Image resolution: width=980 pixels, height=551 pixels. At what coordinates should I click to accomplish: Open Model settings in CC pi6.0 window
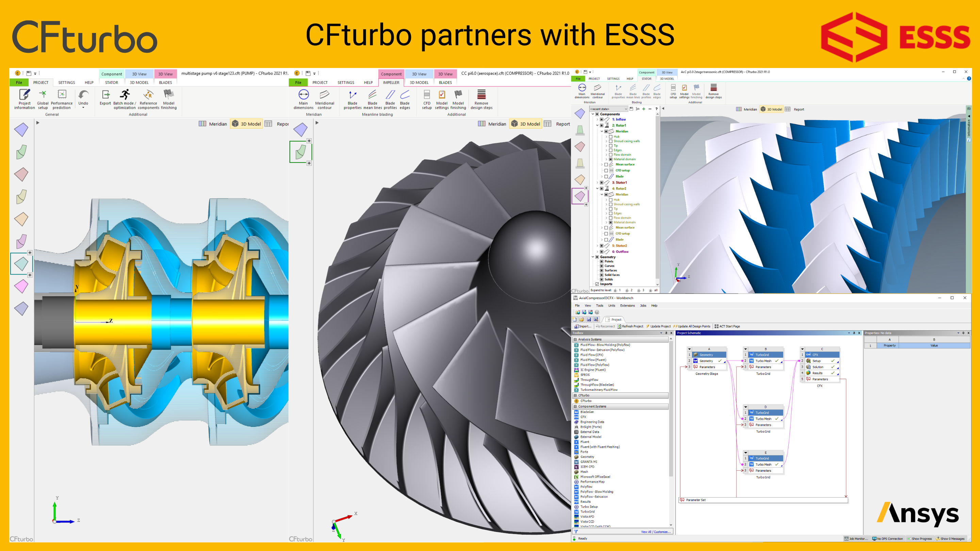[x=442, y=100]
